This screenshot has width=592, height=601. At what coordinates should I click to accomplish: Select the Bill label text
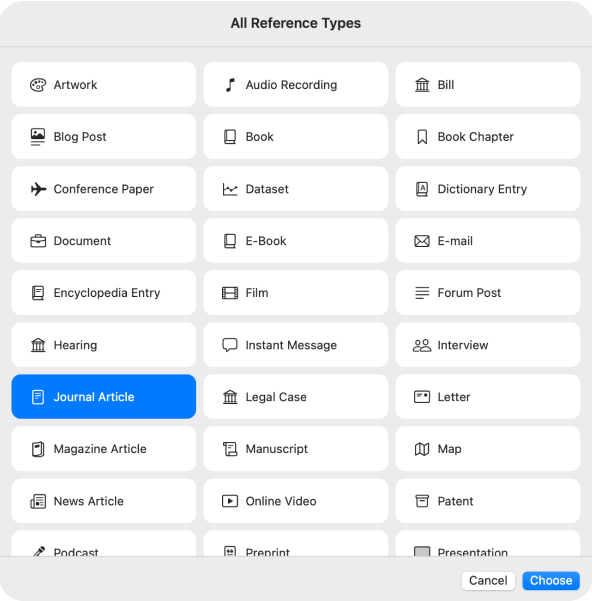446,85
